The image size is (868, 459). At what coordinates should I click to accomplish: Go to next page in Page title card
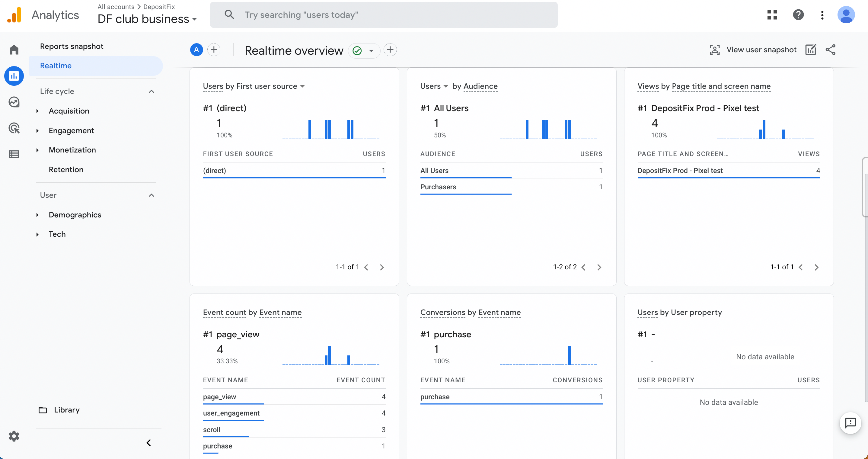(816, 267)
